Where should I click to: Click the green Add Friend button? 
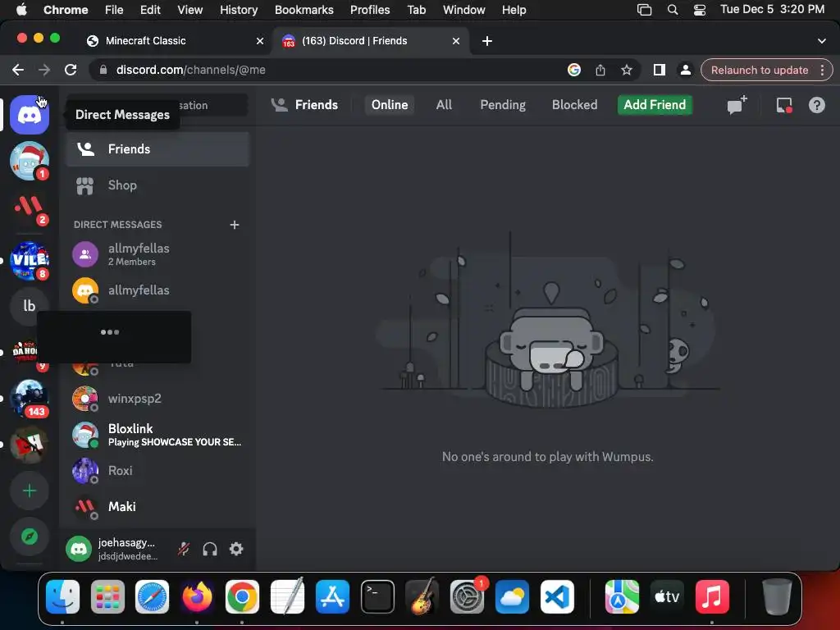click(x=655, y=105)
